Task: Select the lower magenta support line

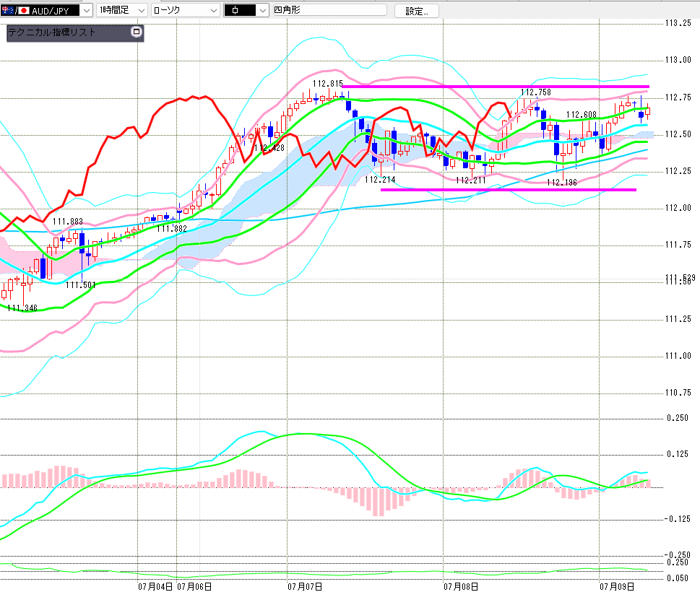Action: point(509,190)
